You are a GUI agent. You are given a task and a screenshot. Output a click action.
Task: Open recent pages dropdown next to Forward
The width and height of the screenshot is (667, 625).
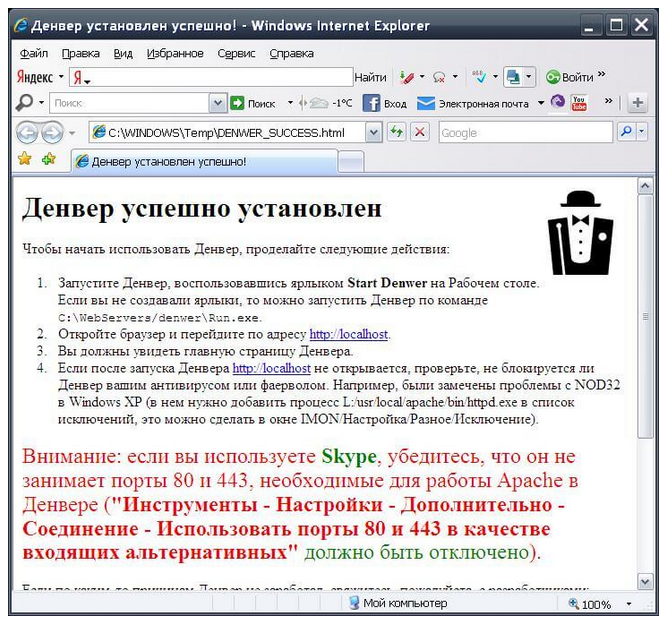click(72, 133)
